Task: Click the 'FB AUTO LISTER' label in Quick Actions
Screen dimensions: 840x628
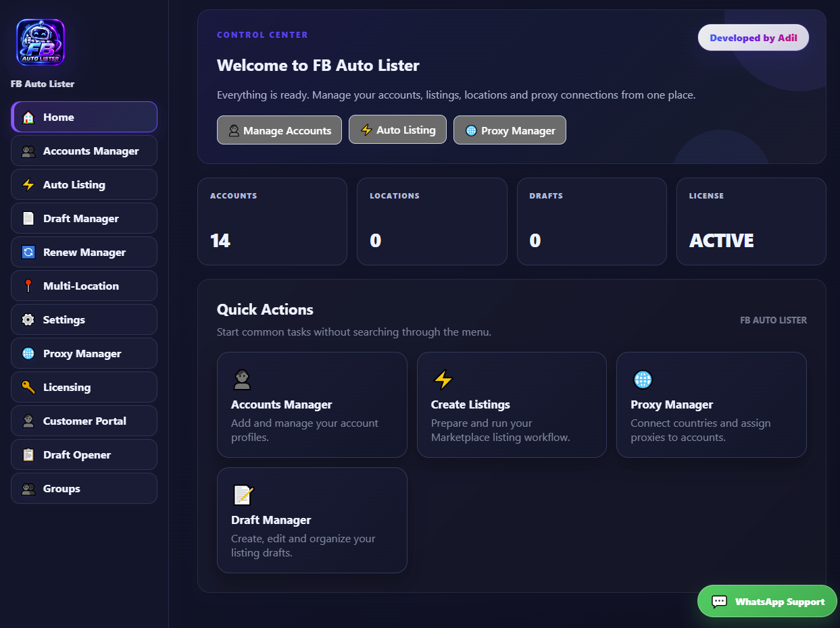Action: click(x=773, y=320)
